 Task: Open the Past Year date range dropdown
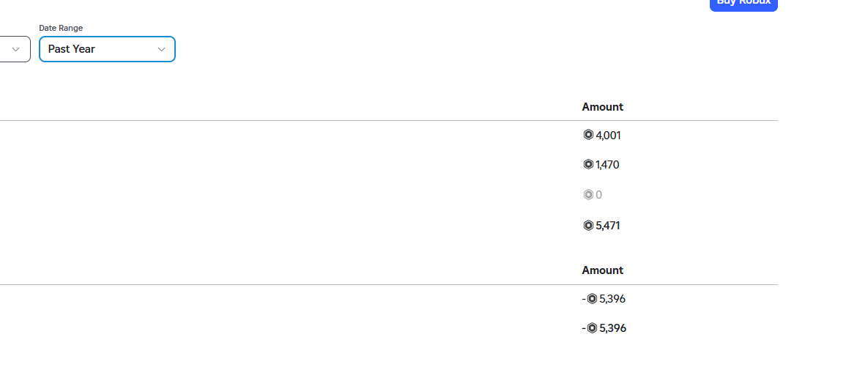(107, 49)
